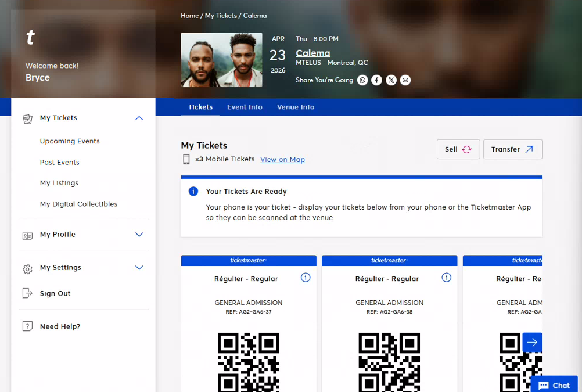Click the next ticket arrow button
Viewport: 582px width, 392px height.
point(532,342)
